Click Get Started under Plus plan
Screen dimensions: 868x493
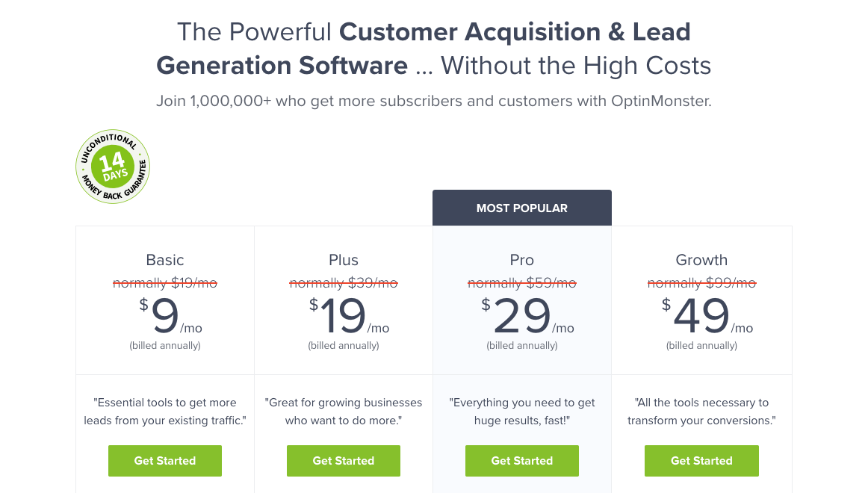pos(343,461)
